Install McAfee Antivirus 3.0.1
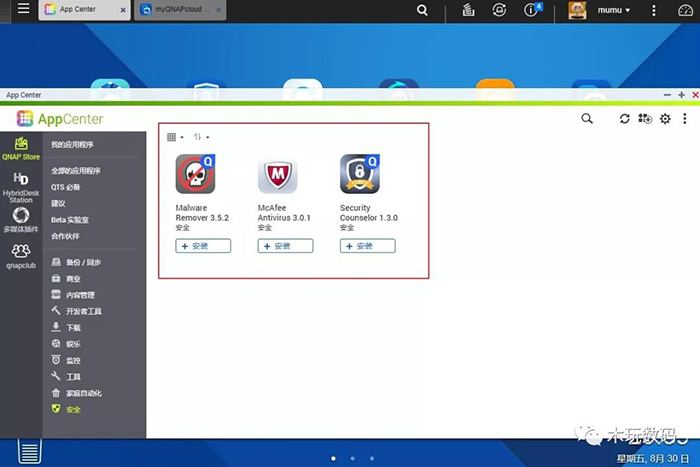This screenshot has height=467, width=700. pyautogui.click(x=285, y=246)
